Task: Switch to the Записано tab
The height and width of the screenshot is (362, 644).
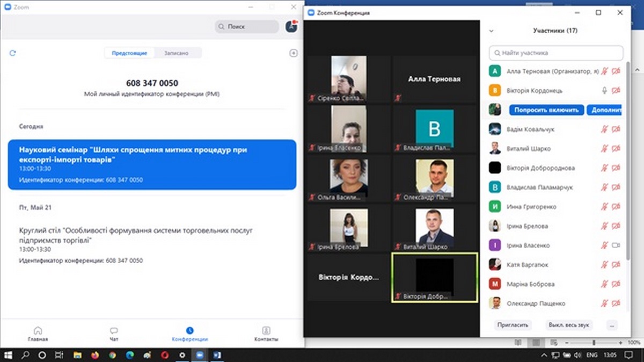Action: pos(177,53)
